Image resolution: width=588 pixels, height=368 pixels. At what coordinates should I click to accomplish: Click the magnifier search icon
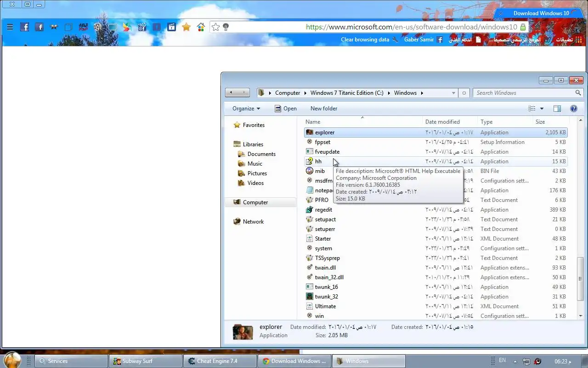pyautogui.click(x=578, y=93)
